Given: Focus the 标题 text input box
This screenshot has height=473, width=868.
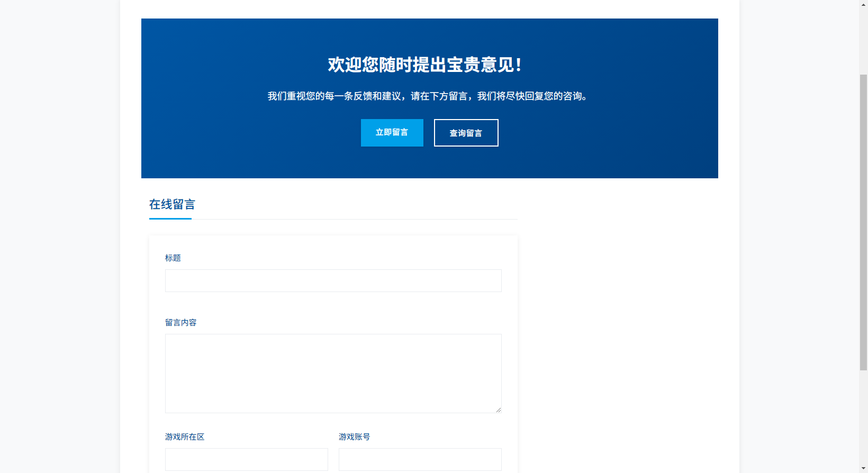Looking at the screenshot, I should pos(333,281).
